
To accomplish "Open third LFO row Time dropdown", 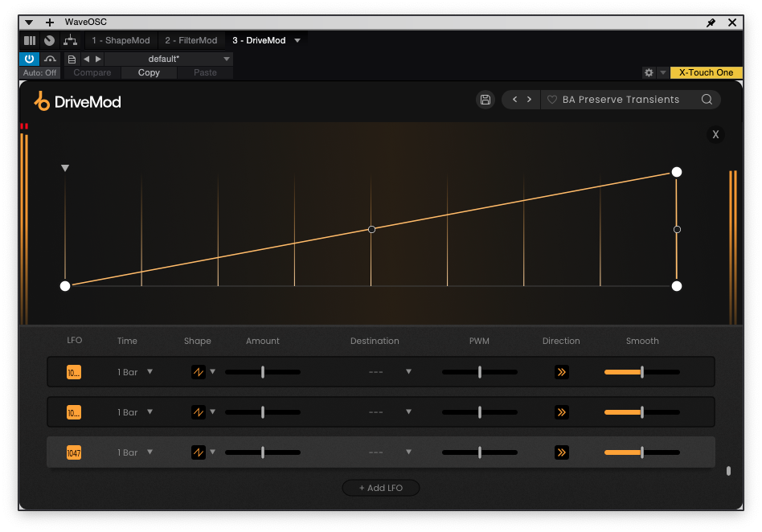I will tap(135, 452).
